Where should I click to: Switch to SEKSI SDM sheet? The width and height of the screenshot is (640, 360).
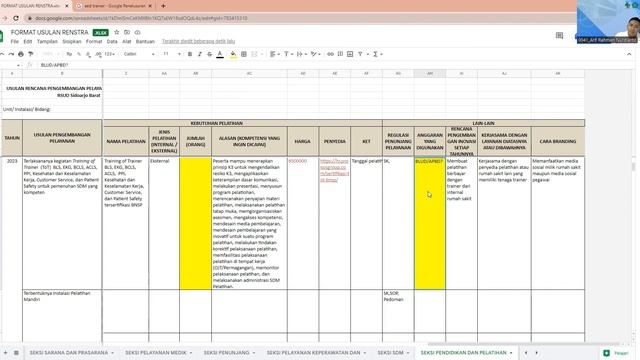[391, 353]
